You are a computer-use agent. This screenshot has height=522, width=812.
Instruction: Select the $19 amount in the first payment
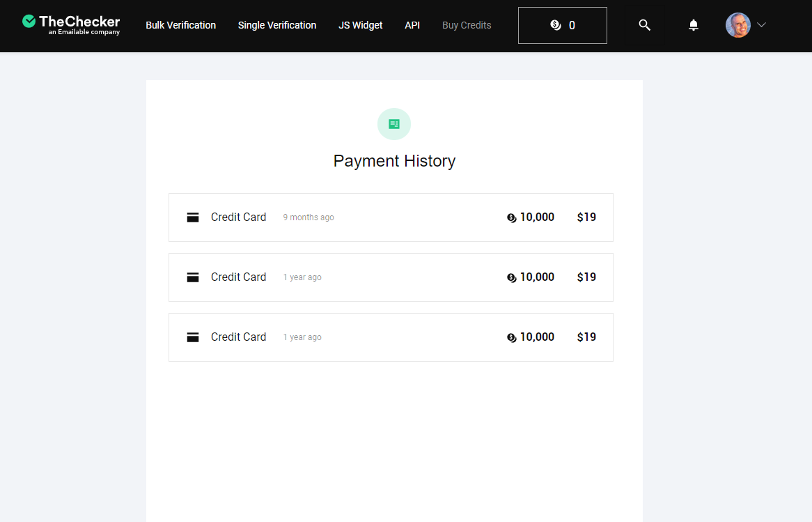[586, 217]
